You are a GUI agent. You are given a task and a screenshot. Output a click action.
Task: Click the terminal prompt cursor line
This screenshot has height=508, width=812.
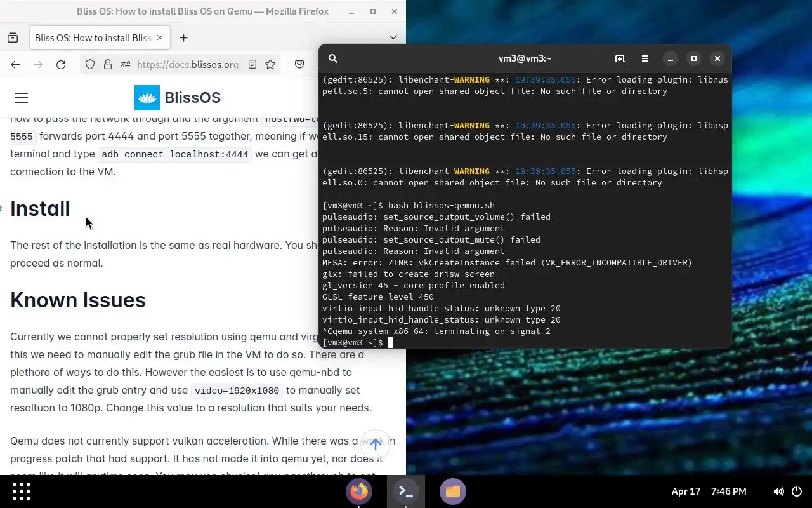pyautogui.click(x=358, y=343)
